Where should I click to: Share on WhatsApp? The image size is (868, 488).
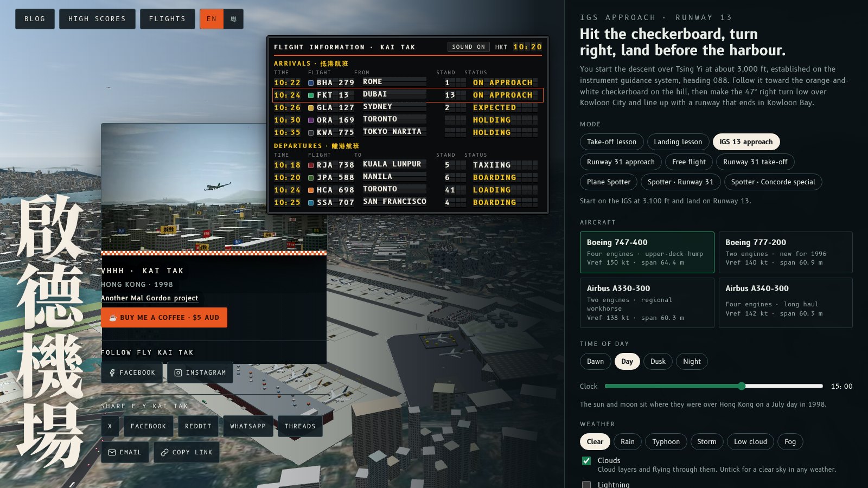point(248,426)
